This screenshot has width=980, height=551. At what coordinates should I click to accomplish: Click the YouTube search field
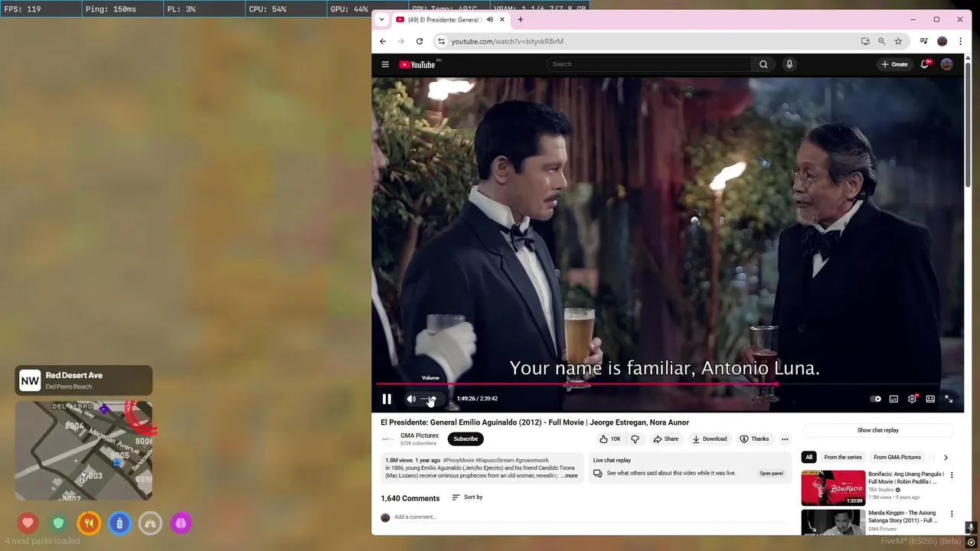pos(649,64)
